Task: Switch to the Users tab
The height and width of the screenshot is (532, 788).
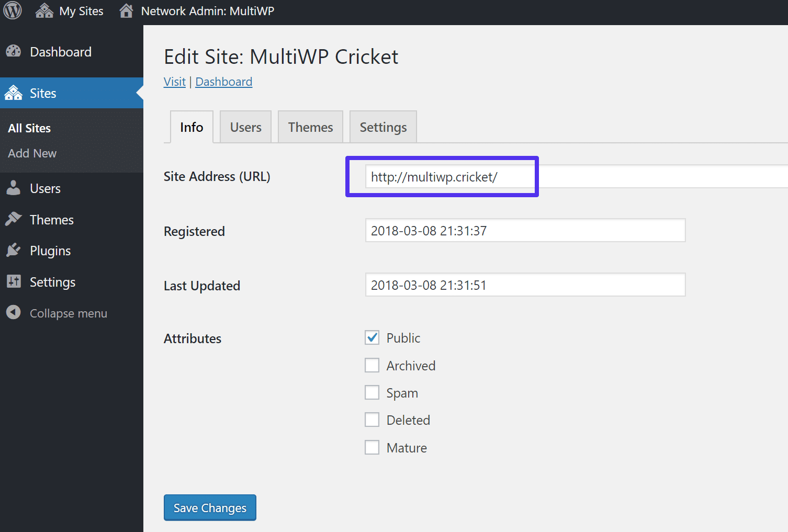Action: (x=245, y=127)
